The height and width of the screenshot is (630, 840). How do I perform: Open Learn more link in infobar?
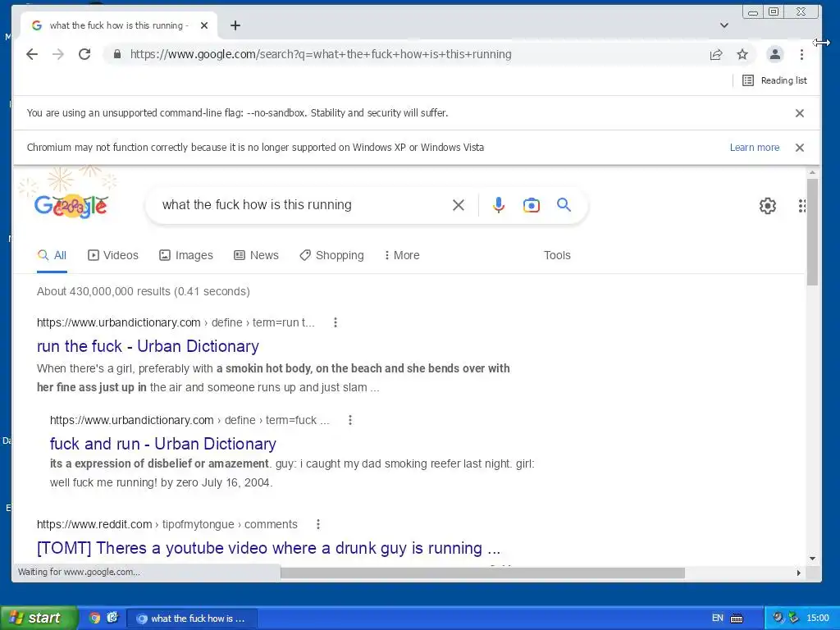755,148
